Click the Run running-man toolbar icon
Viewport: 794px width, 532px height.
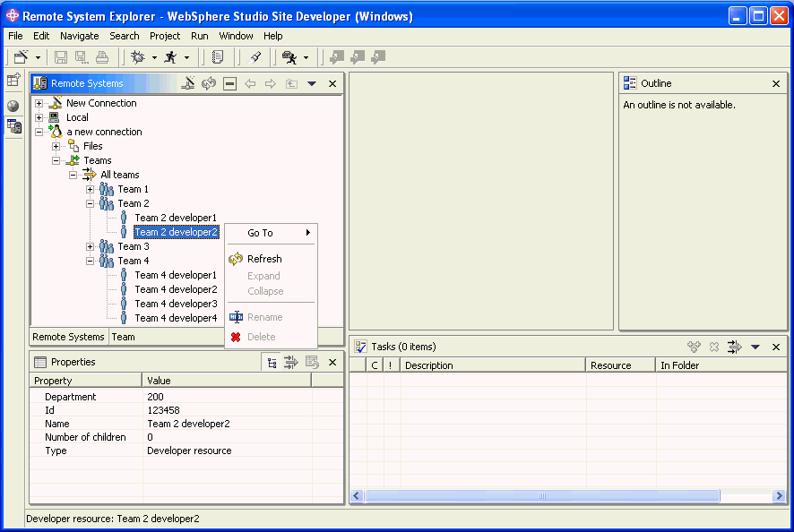click(171, 57)
